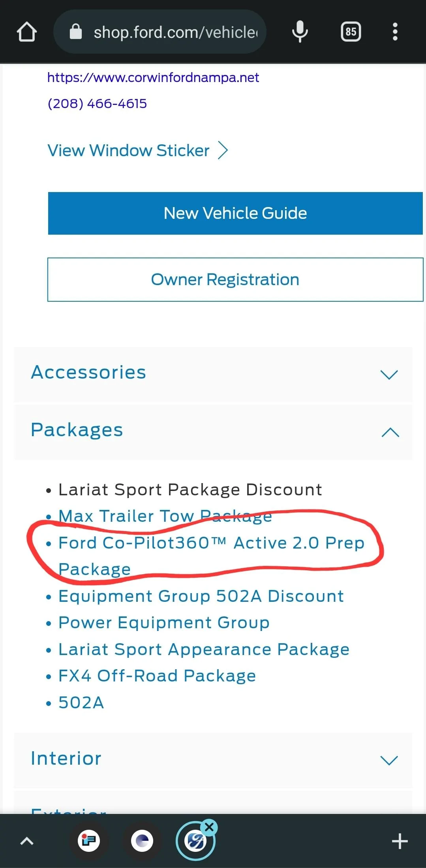Tap the padlock security icon in address bar
This screenshot has height=868, width=426.
click(x=76, y=31)
